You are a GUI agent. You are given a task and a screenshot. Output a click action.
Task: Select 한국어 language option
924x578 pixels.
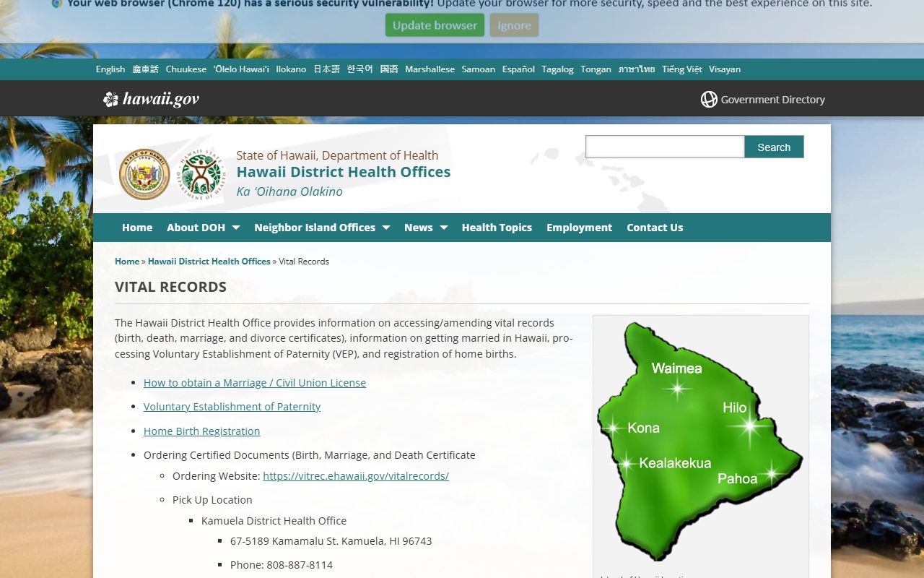point(360,69)
